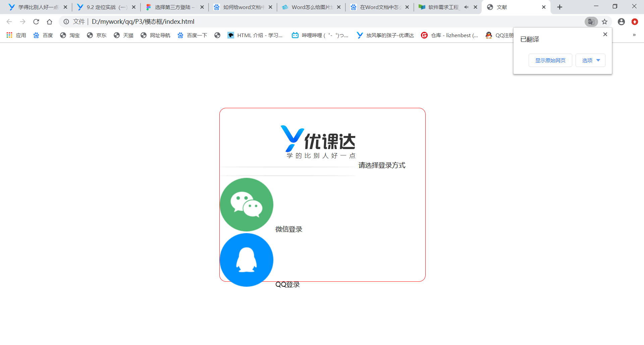
Task: Click the browser forward arrow
Action: (22, 22)
